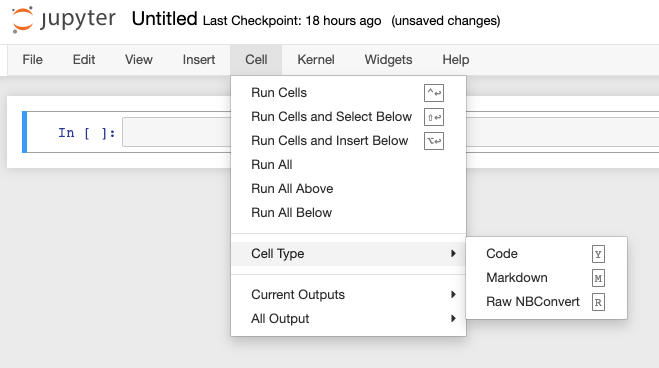Click the Jupyter logo
The image size is (659, 368).
pos(63,19)
